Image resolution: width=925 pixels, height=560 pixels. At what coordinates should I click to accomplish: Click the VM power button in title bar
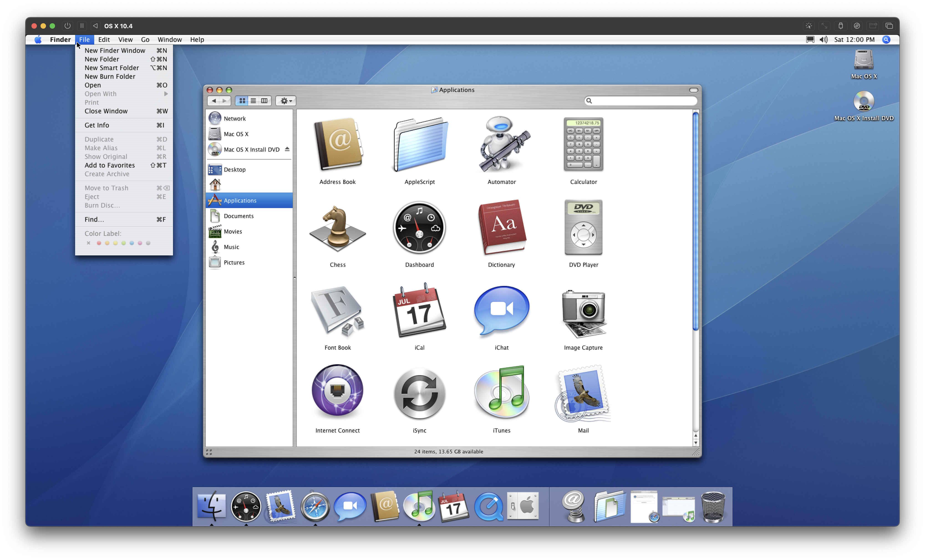click(68, 26)
